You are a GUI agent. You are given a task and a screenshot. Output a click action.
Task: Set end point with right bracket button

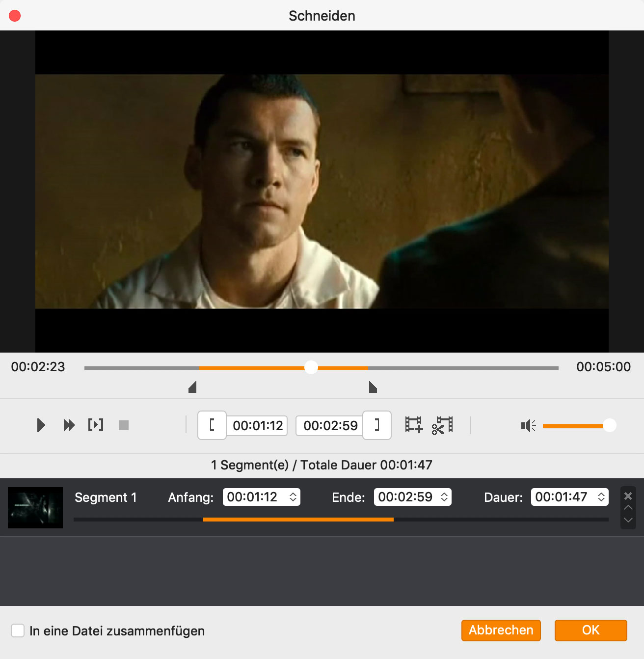(x=377, y=425)
